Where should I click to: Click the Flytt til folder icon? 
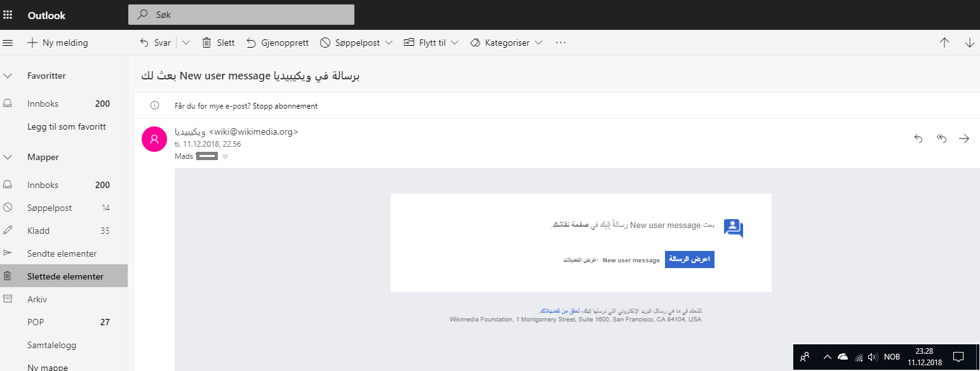point(409,43)
